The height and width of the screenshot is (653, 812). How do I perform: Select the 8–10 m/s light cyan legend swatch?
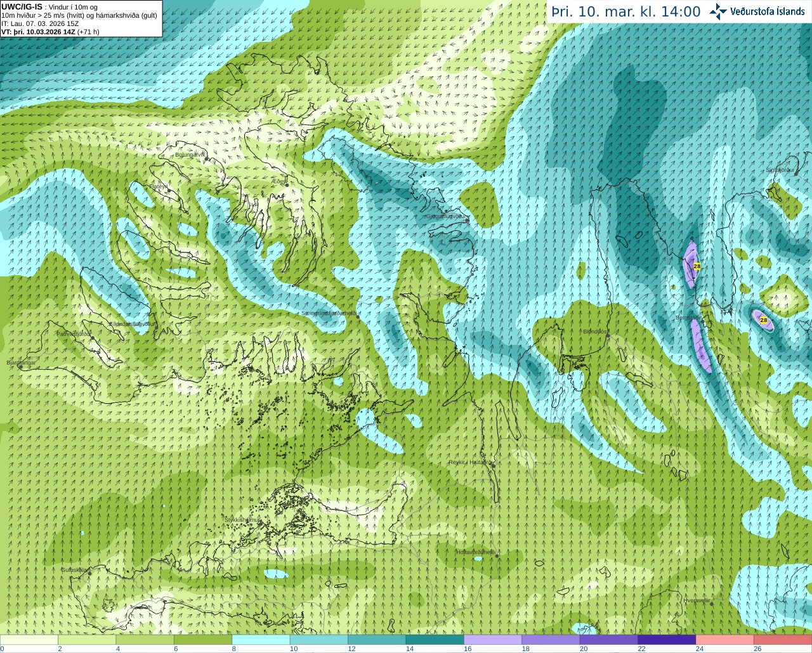coord(261,640)
